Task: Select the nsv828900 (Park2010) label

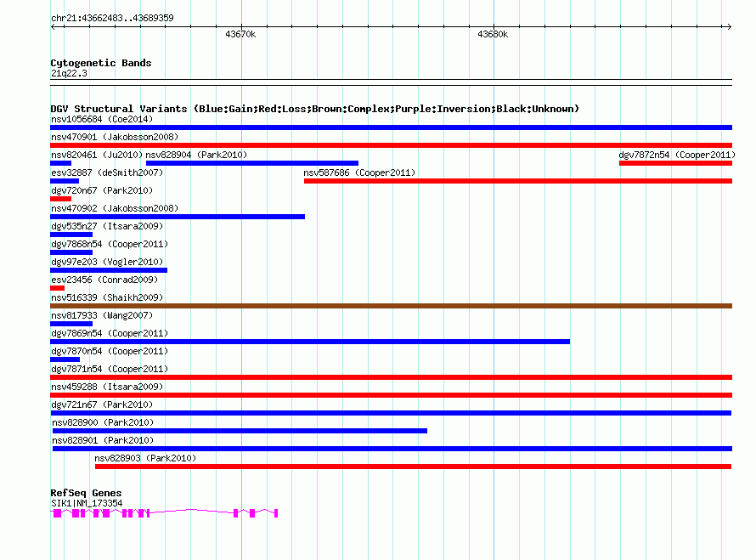Action: click(x=103, y=422)
